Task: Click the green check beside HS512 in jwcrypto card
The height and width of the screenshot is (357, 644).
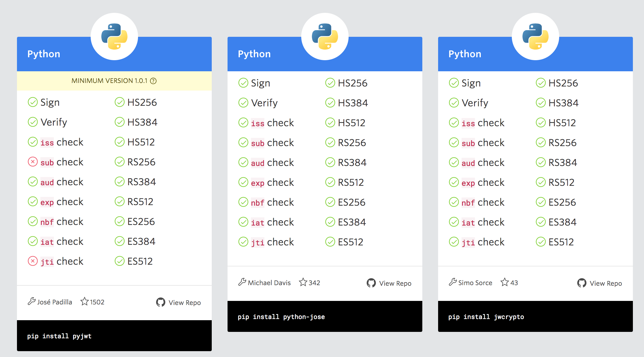Action: pos(541,122)
